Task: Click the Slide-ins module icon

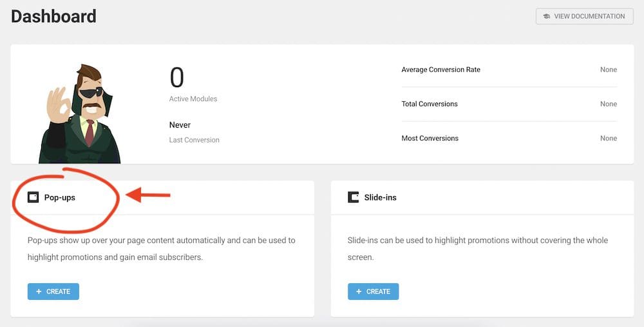Action: click(353, 197)
